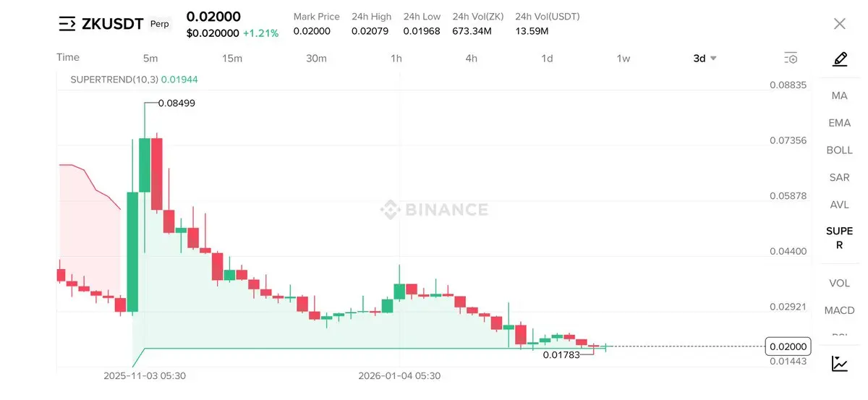Tap the chart trend icon at bottom right

840,363
